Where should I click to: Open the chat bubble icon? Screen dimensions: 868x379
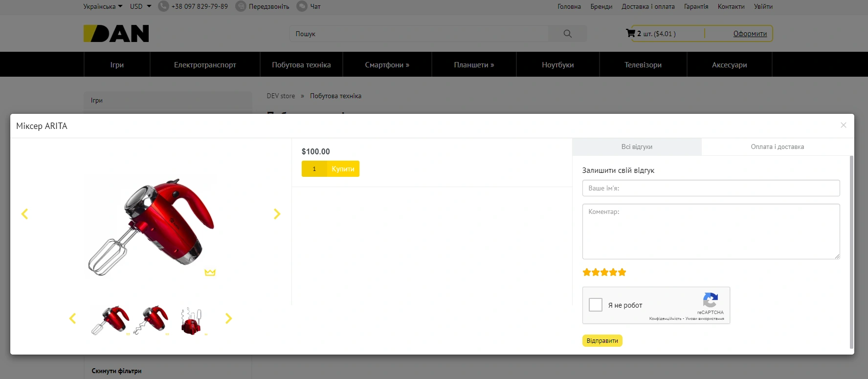[x=302, y=6]
